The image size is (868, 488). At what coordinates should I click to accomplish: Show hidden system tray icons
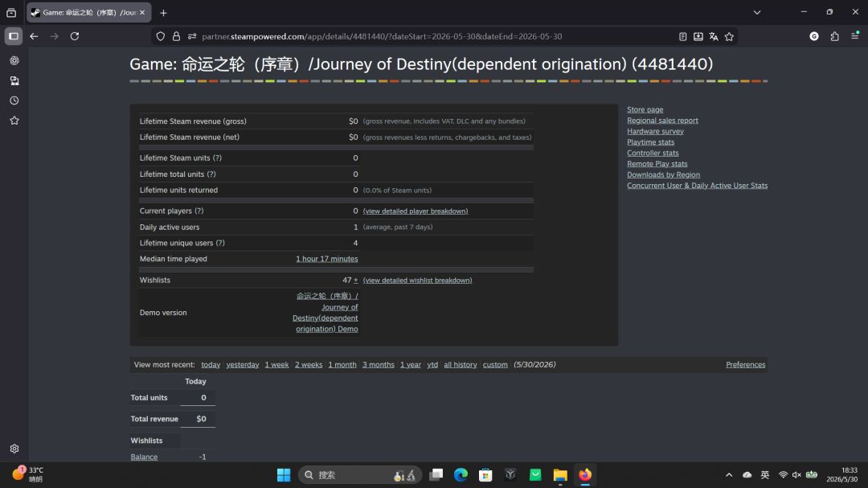point(729,474)
